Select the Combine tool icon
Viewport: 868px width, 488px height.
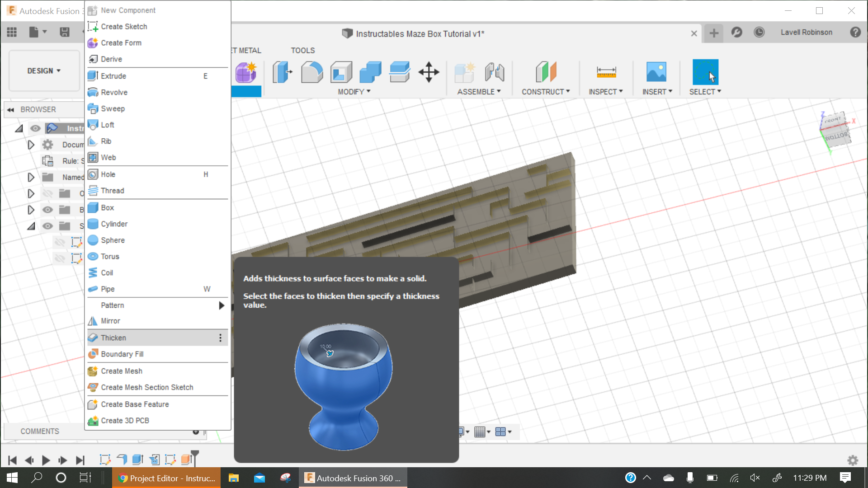(x=370, y=72)
